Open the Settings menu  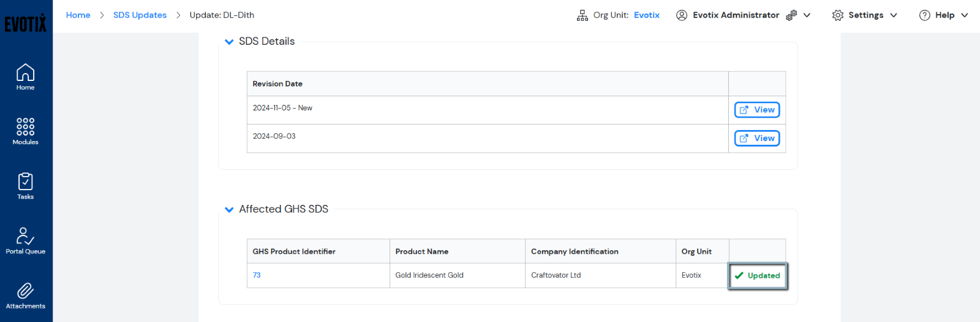pos(864,15)
